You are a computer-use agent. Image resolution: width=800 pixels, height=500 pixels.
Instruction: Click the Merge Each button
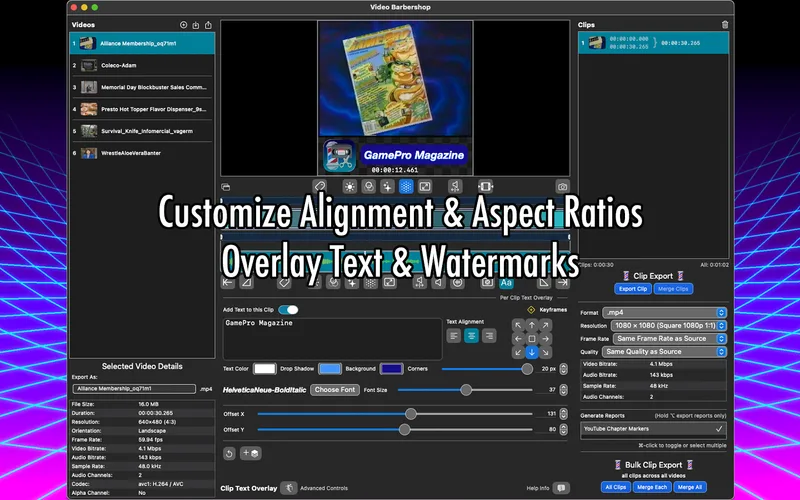(652, 487)
